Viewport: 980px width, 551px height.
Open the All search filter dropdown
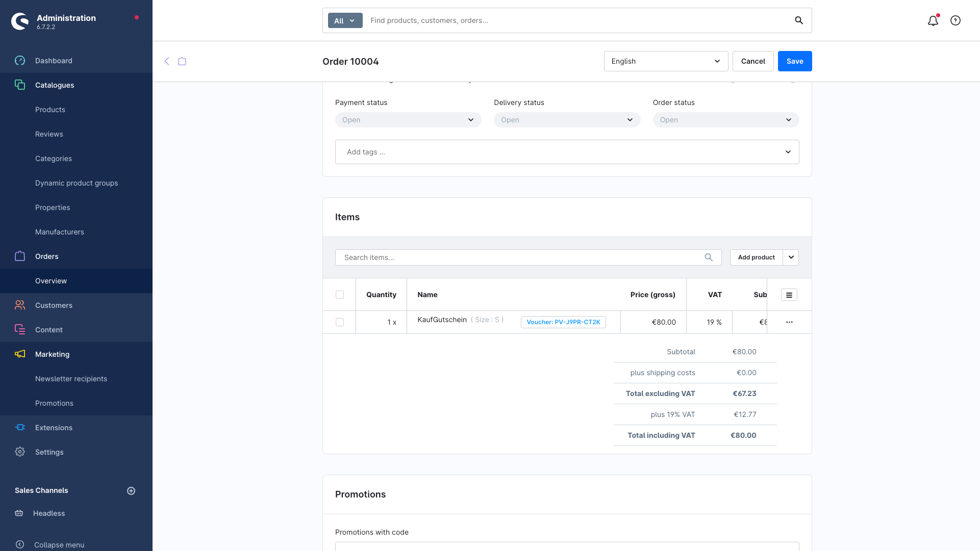[x=345, y=21]
